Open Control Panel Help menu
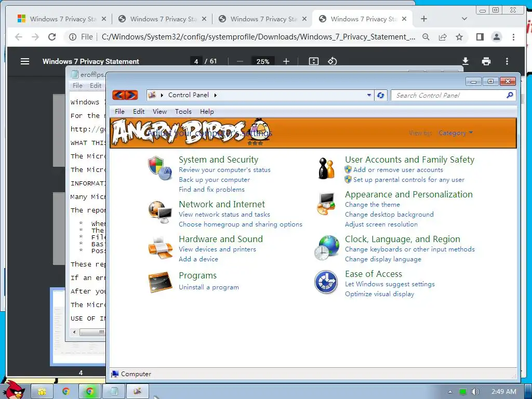 coord(207,112)
